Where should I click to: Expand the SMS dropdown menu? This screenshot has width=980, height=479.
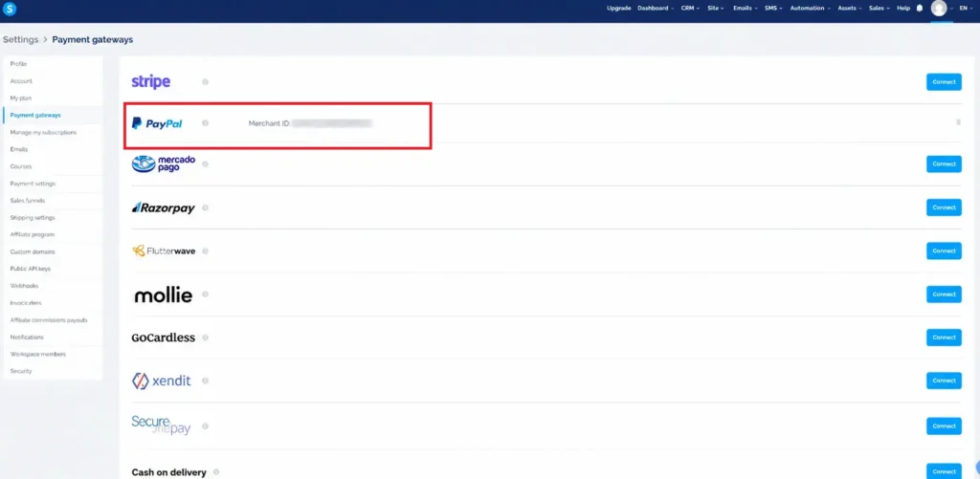click(x=773, y=8)
